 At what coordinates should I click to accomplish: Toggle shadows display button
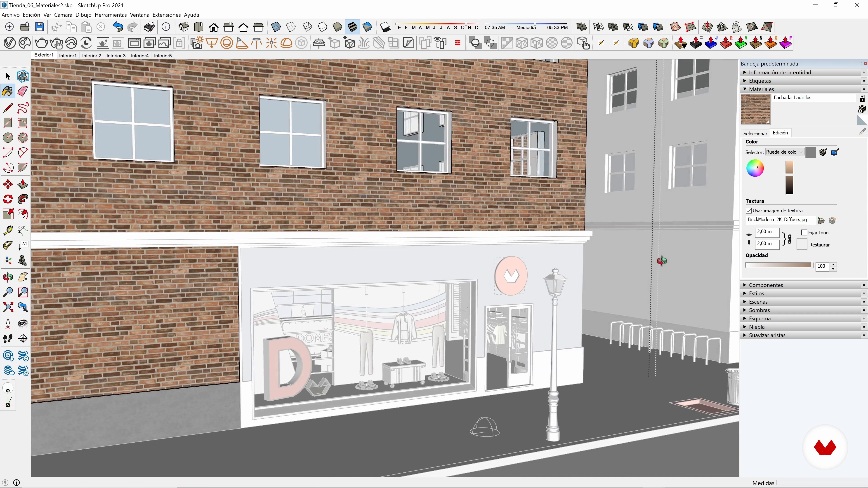point(385,27)
